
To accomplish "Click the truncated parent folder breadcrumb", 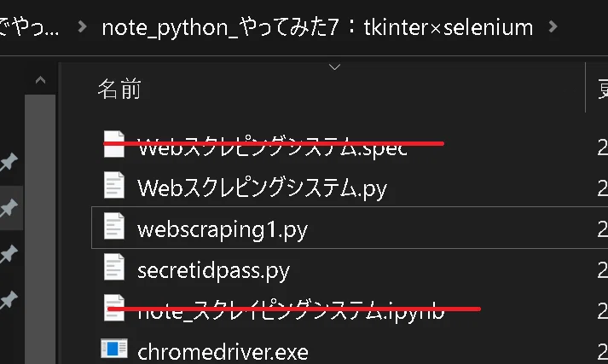I will coord(30,27).
